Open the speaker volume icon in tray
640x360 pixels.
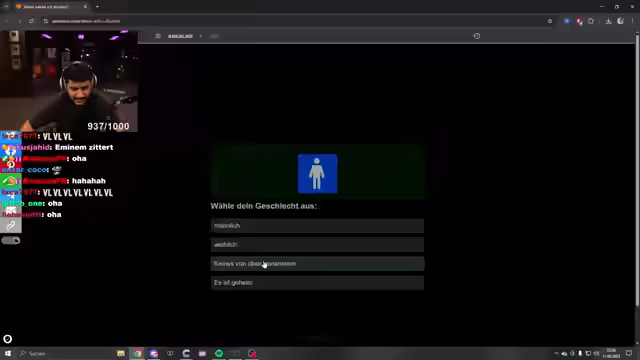596,353
